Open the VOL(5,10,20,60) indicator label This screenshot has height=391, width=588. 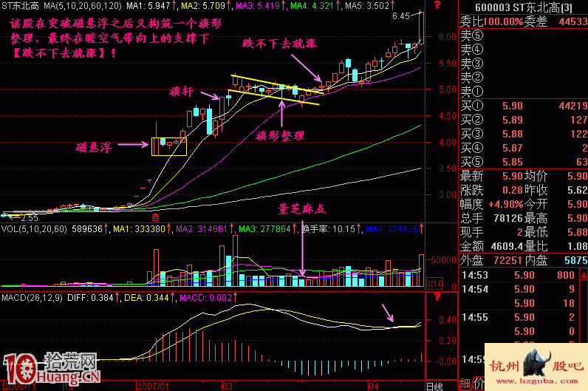(x=34, y=229)
